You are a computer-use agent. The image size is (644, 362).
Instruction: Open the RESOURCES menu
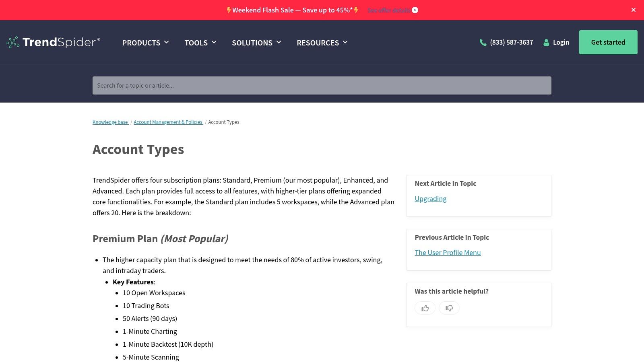coord(318,43)
